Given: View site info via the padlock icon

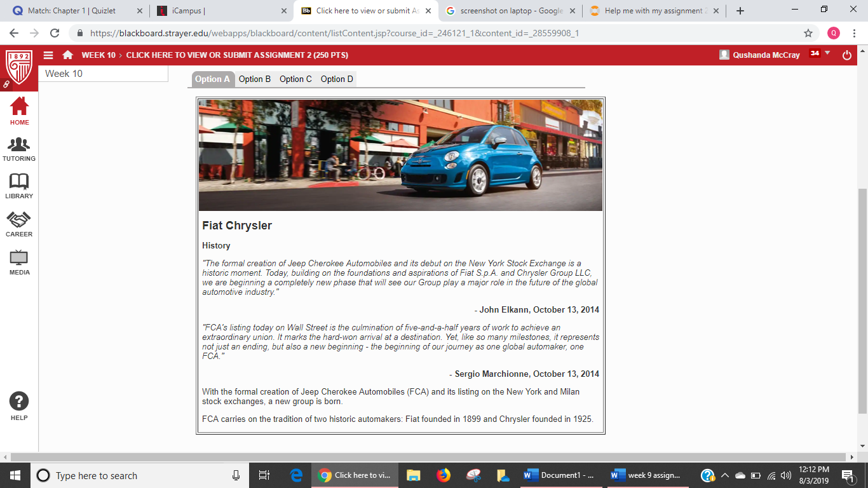Looking at the screenshot, I should tap(80, 33).
